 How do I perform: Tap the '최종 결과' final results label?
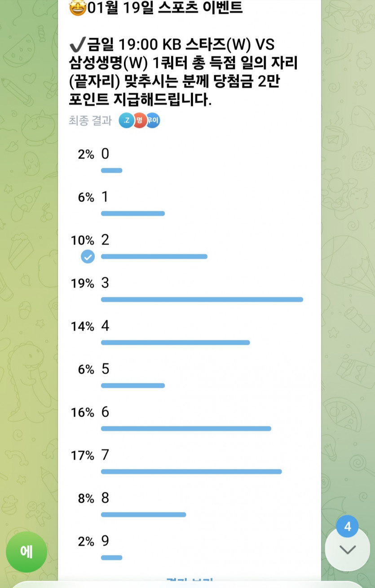tap(90, 121)
